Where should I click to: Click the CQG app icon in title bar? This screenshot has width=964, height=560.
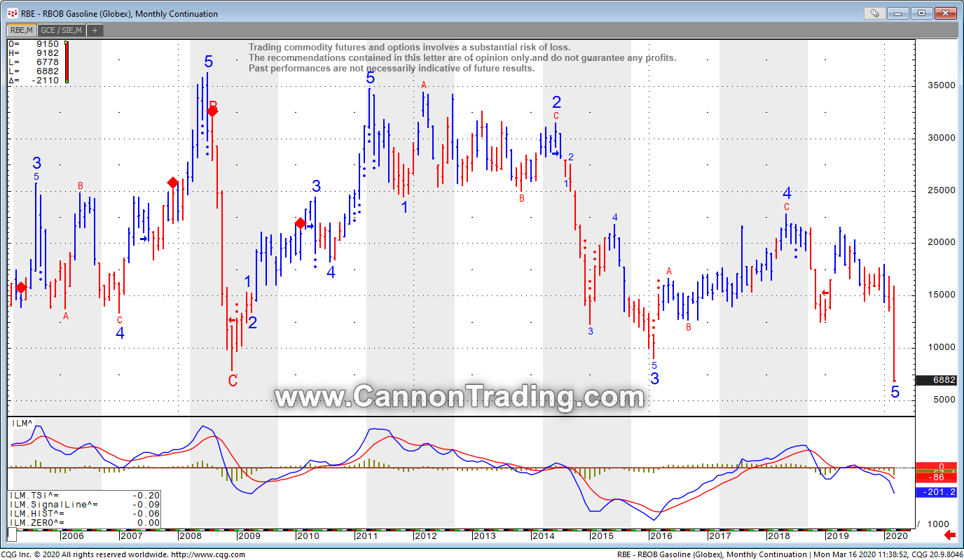tap(12, 13)
